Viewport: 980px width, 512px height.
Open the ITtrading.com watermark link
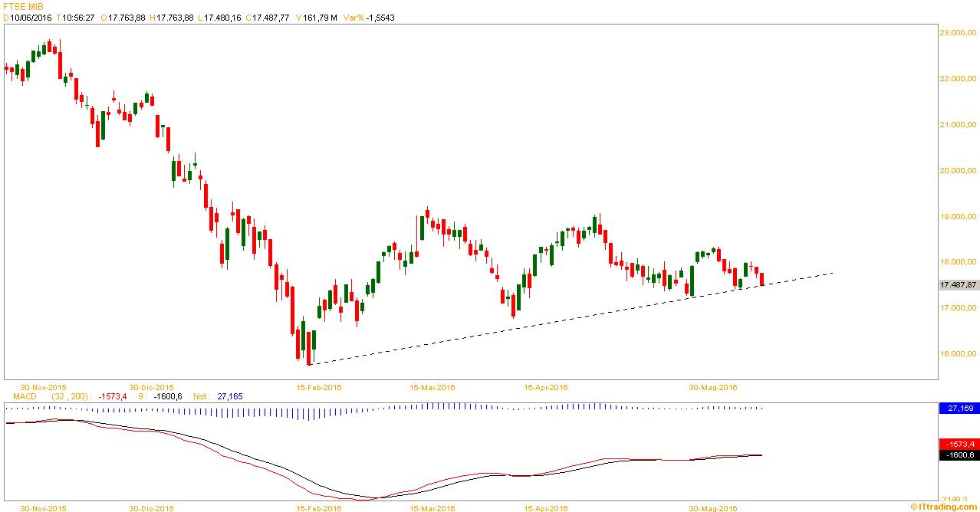943,507
